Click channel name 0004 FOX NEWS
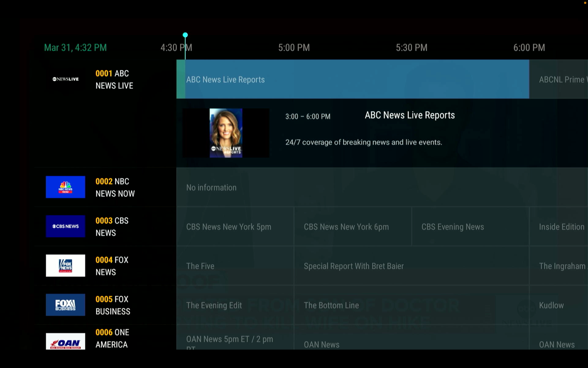 coord(112,266)
